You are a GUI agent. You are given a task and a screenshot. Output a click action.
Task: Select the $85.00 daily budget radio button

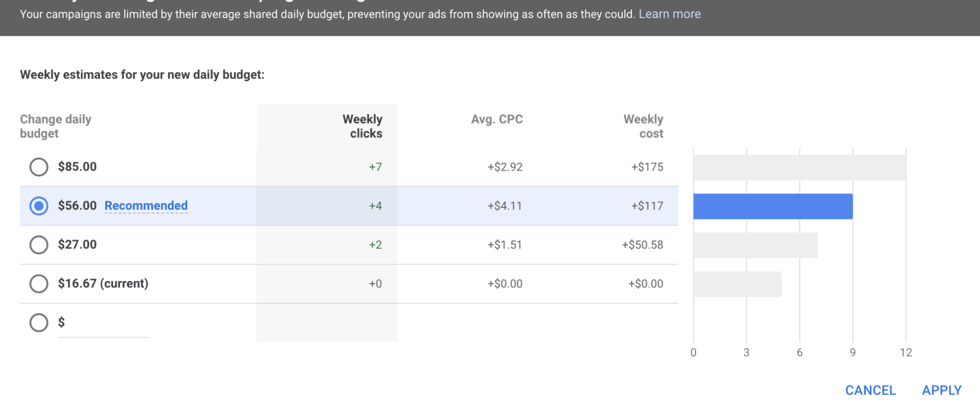tap(39, 167)
